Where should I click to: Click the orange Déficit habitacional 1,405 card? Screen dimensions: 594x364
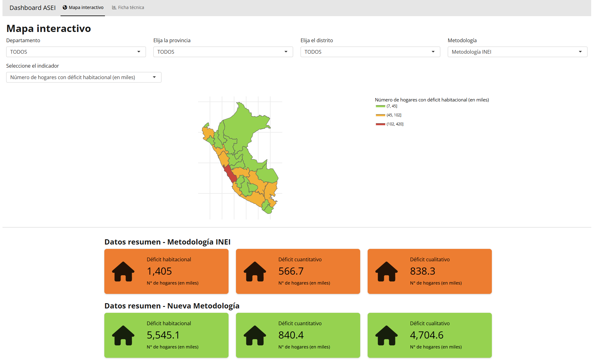[166, 271]
